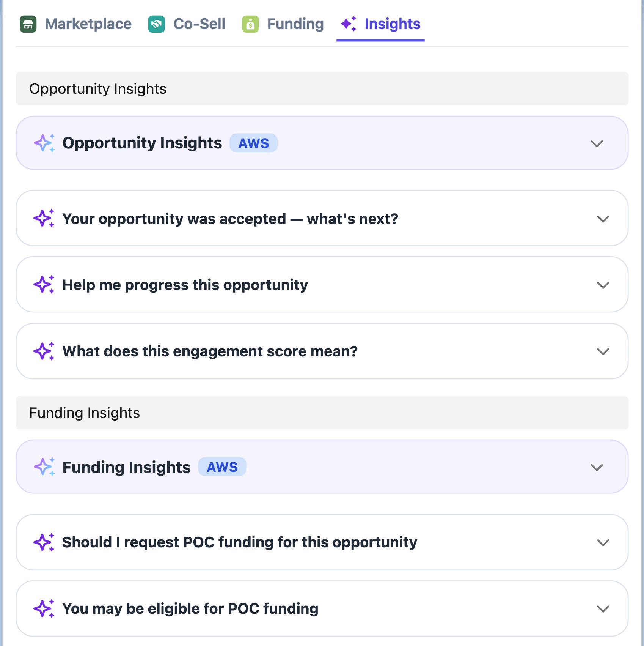Click sparkle icon beside Opportunity Insights AWS
The width and height of the screenshot is (644, 646).
click(x=44, y=143)
